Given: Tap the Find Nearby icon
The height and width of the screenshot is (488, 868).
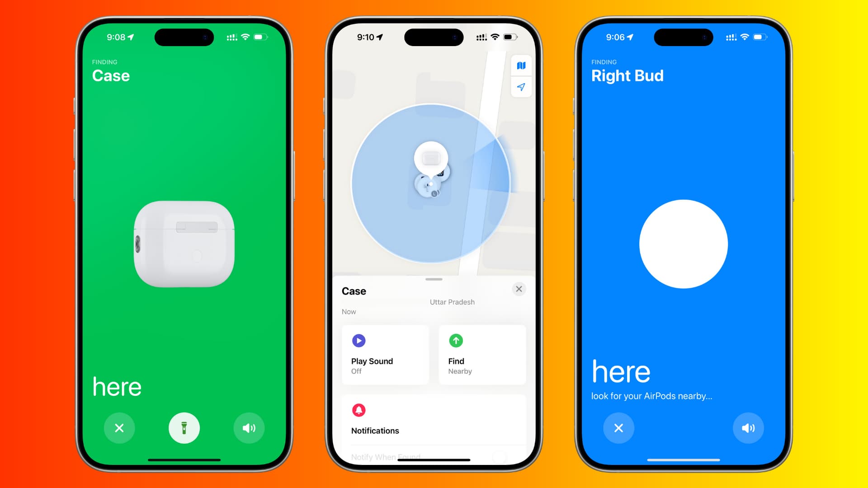Looking at the screenshot, I should 455,341.
